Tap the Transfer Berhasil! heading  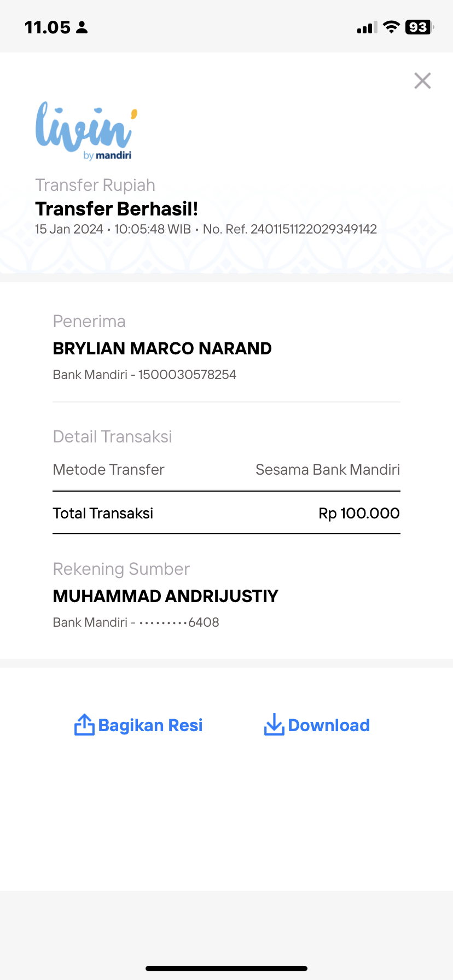(x=117, y=209)
